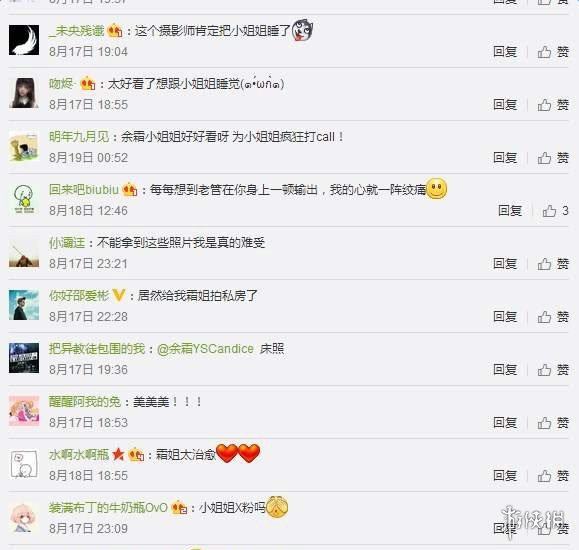
Task: Like the comment by _未央残谶
Action: [553, 52]
